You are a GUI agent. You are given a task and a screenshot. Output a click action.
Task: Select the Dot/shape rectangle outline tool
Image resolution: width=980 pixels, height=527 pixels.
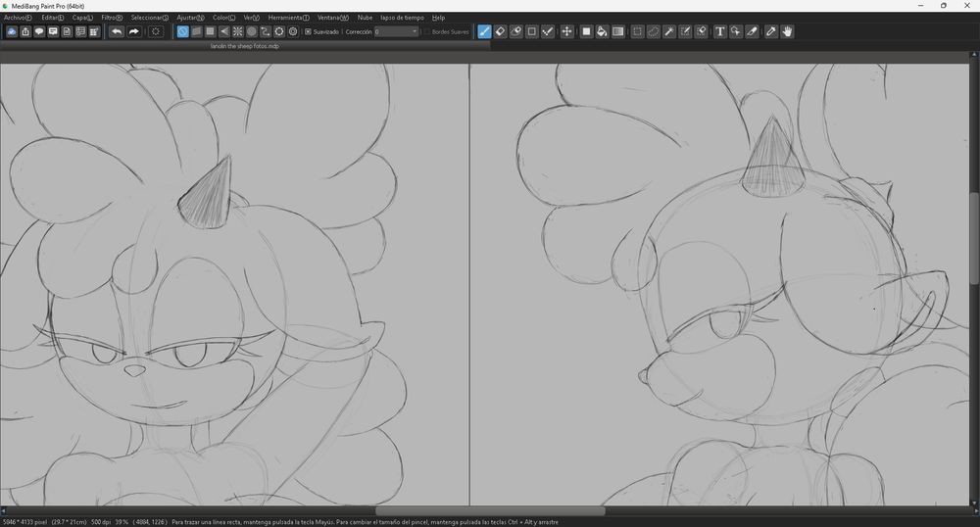pyautogui.click(x=531, y=31)
